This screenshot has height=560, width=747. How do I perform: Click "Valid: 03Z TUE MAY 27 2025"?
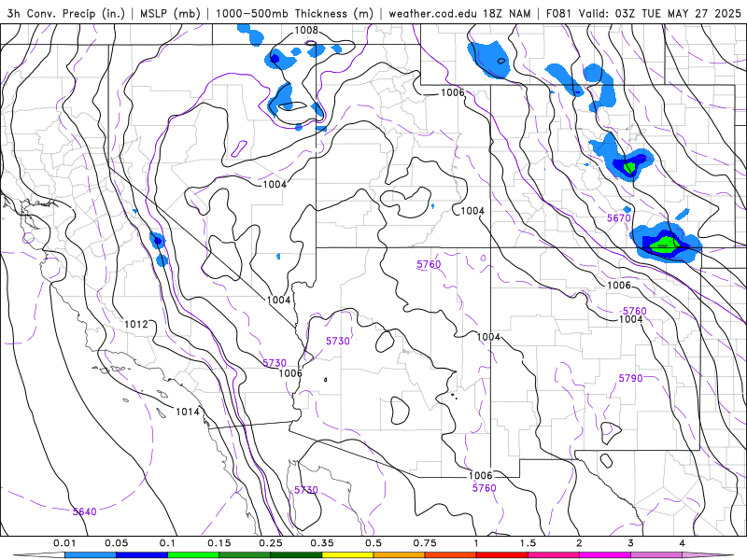click(660, 13)
